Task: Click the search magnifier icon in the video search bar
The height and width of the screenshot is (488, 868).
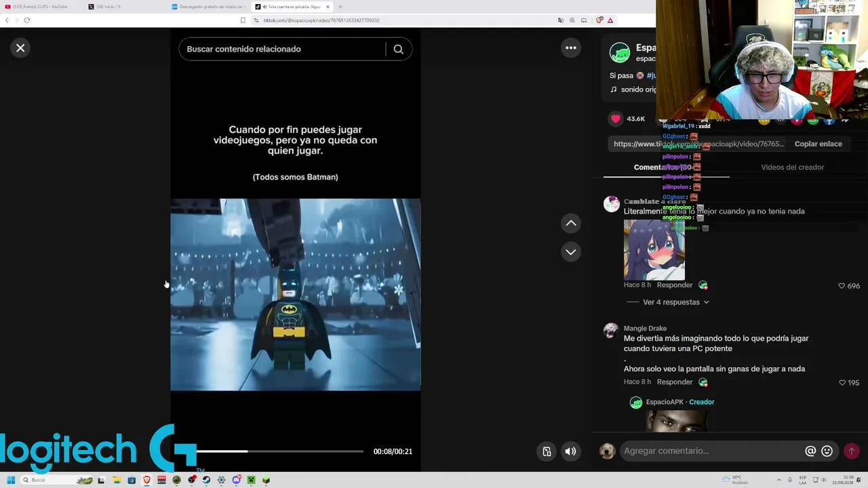Action: [x=398, y=49]
